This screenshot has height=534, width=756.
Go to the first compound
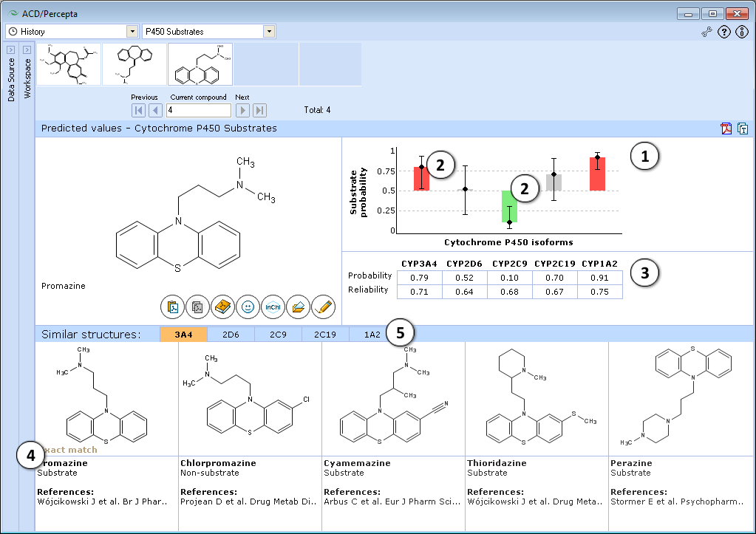138,110
